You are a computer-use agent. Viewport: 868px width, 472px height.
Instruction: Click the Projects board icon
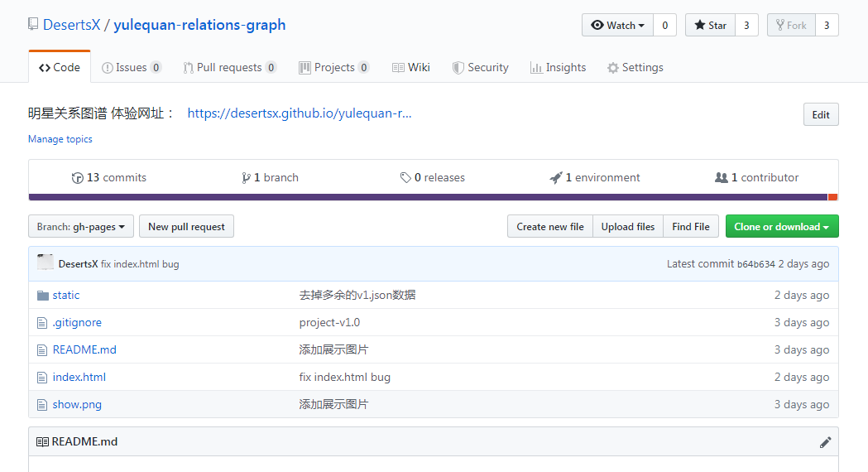point(305,68)
